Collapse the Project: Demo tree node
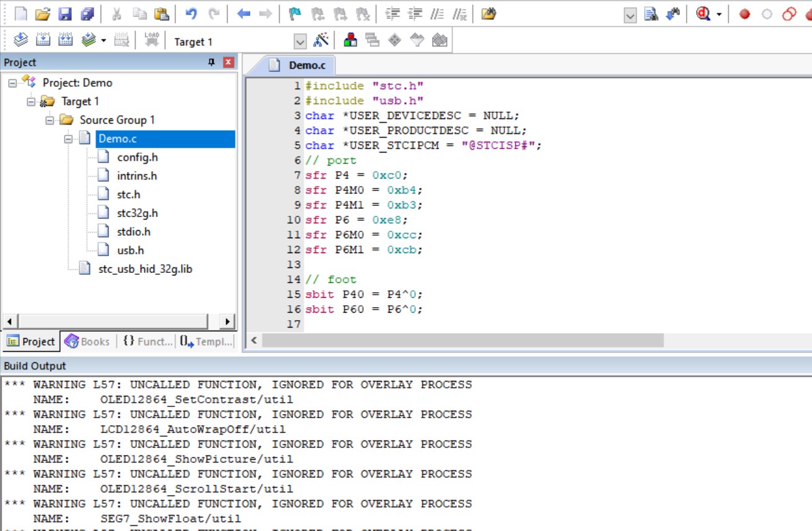812x531 pixels. tap(12, 83)
